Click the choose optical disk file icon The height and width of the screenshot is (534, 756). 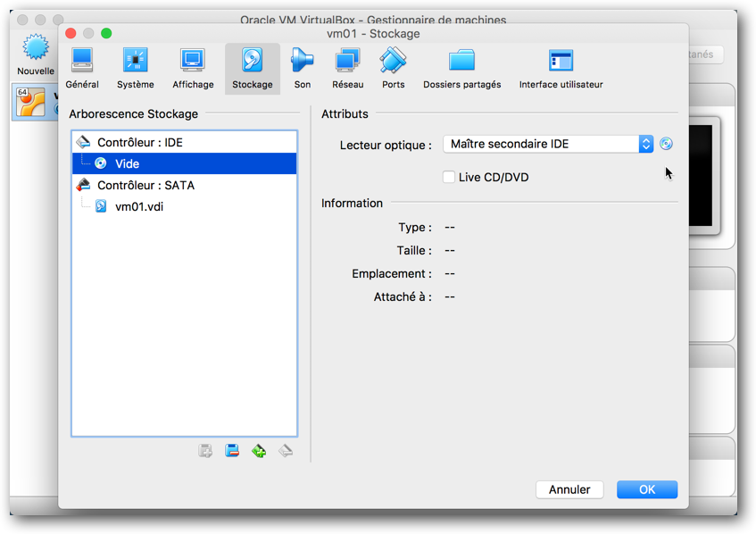click(666, 144)
